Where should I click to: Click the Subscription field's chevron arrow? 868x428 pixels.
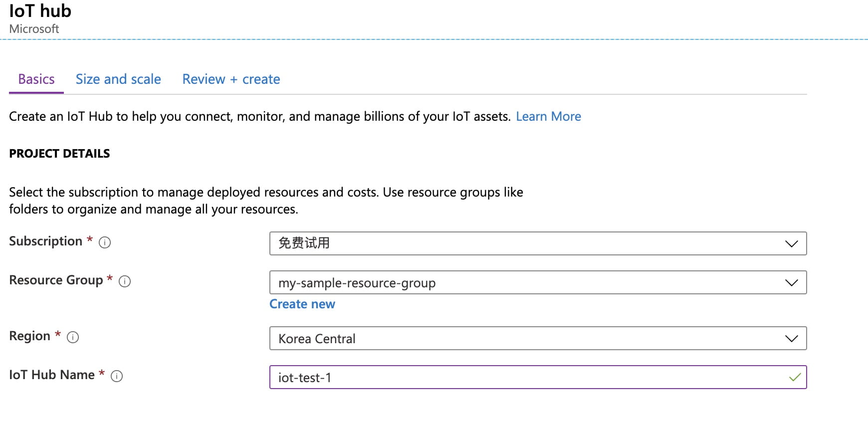[791, 243]
